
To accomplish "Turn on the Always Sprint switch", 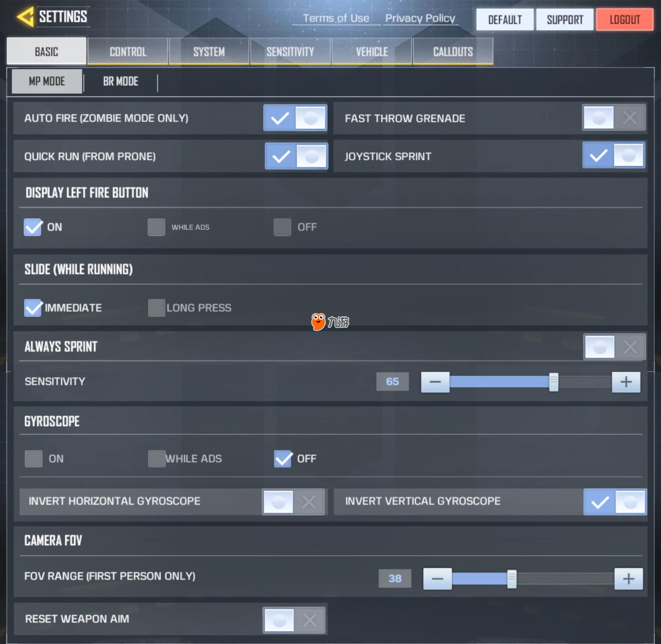I will (x=615, y=347).
